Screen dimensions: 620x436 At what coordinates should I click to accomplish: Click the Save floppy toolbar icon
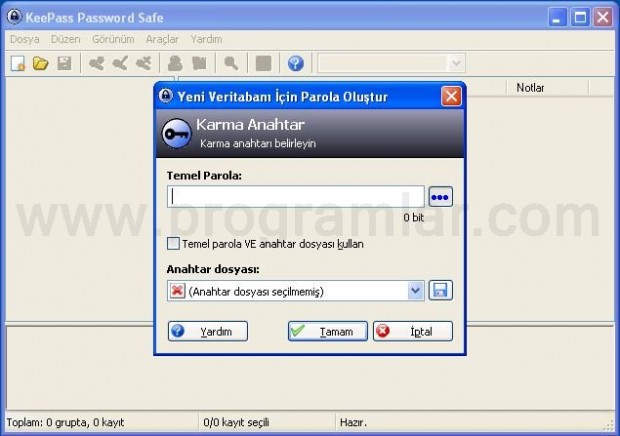(64, 63)
